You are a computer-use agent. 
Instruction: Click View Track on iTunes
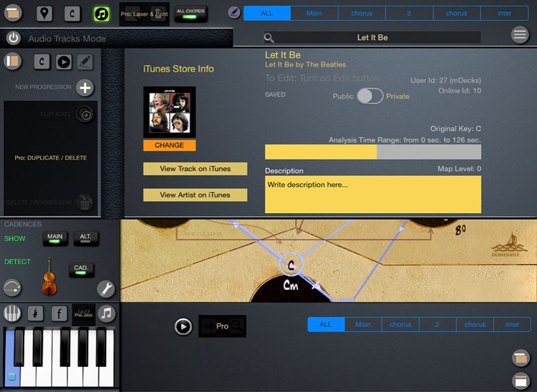pos(195,169)
